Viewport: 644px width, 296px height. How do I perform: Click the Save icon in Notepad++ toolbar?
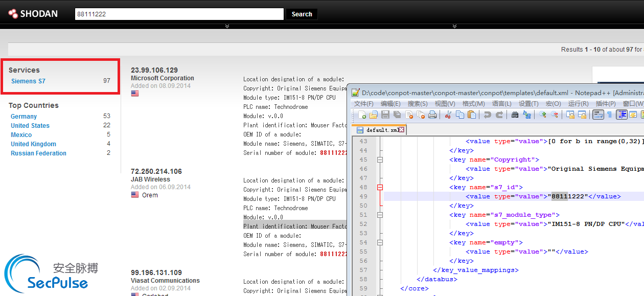point(385,115)
